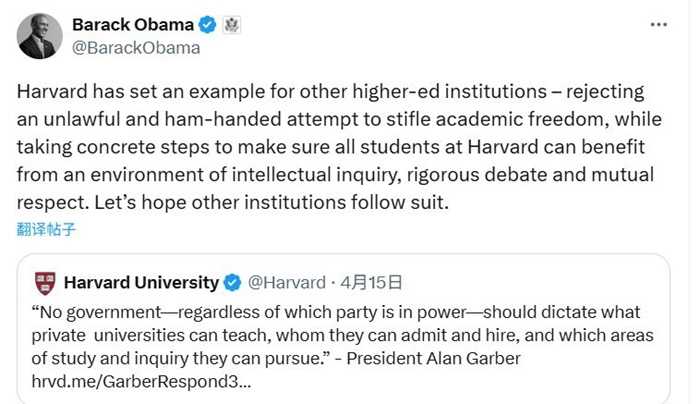Click the @Harvard handle

point(286,282)
